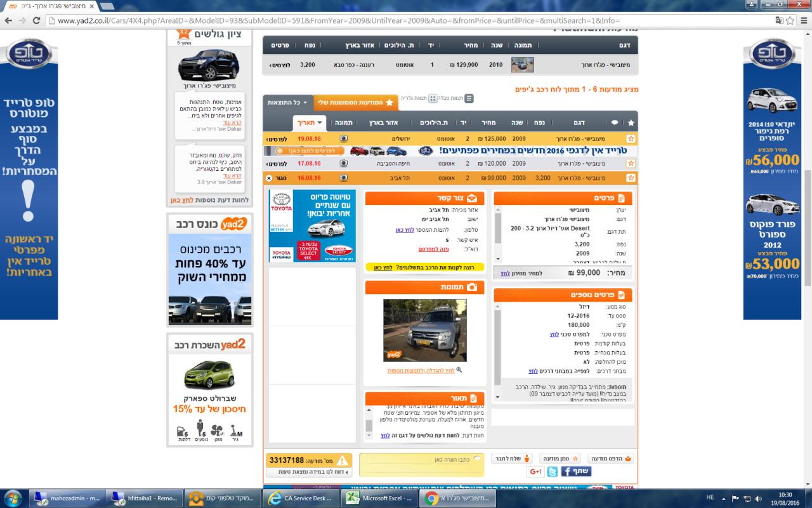Click Chrome's bookmark star in address bar
812x508 pixels.
coord(790,20)
